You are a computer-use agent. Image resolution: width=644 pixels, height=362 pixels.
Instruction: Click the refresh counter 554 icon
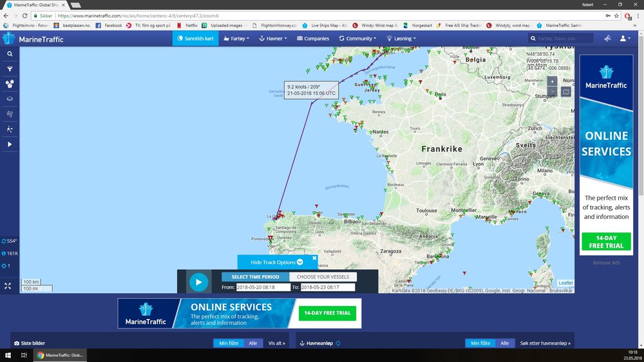pyautogui.click(x=4, y=241)
